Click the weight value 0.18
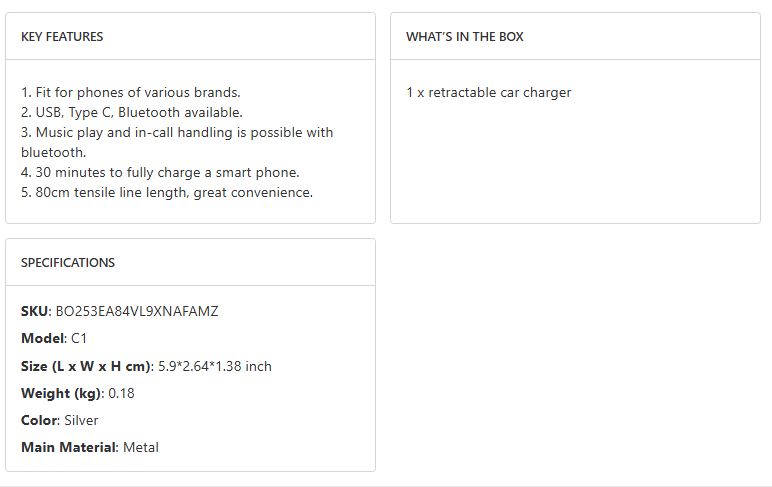Screen dimensions: 772x487 point(121,393)
